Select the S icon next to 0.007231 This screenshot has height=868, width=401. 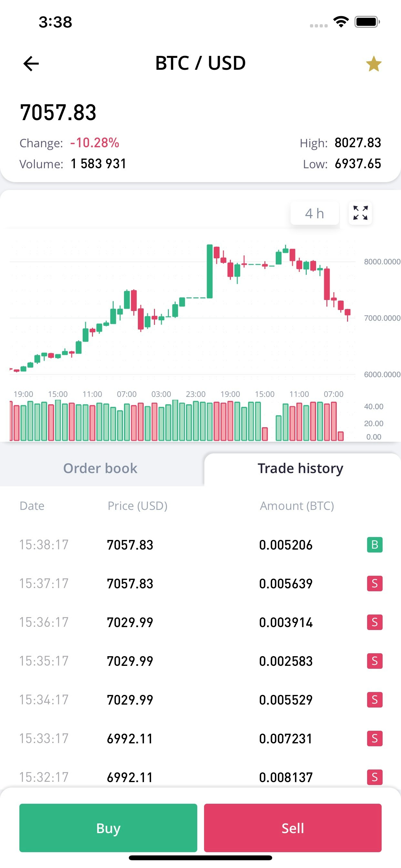click(x=374, y=739)
